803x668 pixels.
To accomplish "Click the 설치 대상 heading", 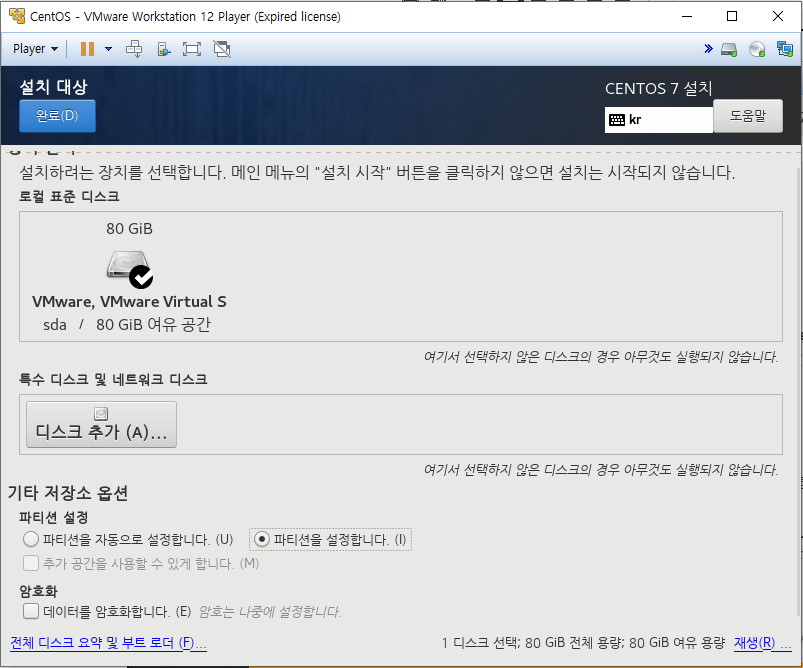I will point(54,87).
